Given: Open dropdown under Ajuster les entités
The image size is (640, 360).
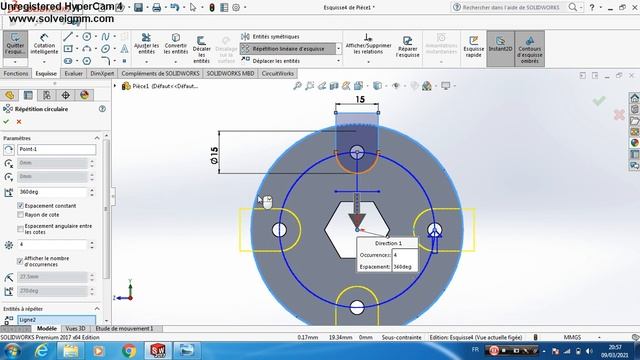Looking at the screenshot, I should pyautogui.click(x=146, y=62).
